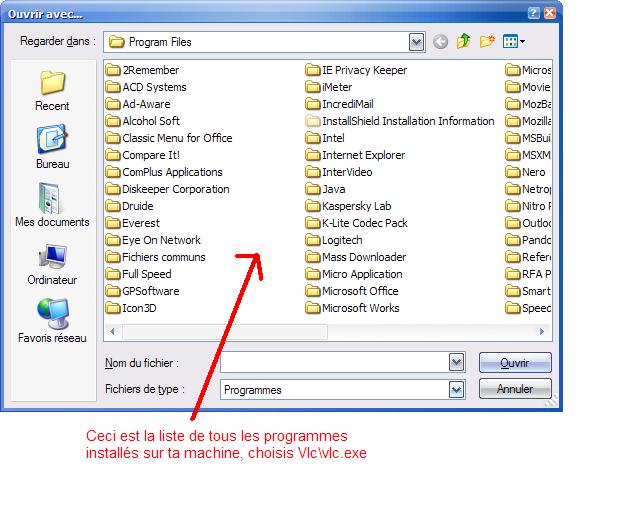Create a new folder
This screenshot has height=512, width=640.
pyautogui.click(x=487, y=42)
